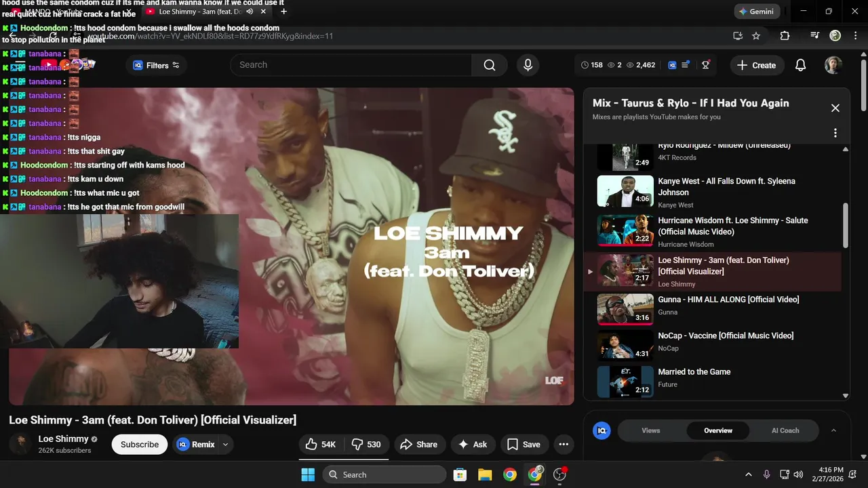Click the Ask button
Screen dimensions: 868x488
(x=473, y=445)
